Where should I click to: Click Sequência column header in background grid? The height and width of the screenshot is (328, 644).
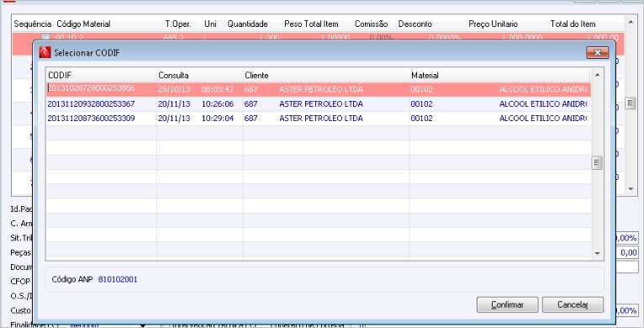click(33, 24)
